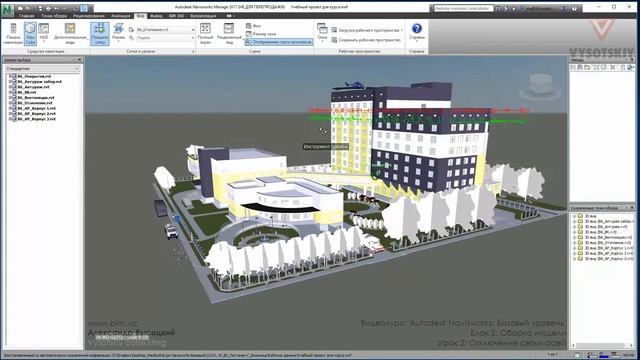The width and height of the screenshot is (640, 360).
Task: Expand the Grids and Levels panel launcher arrow
Action: 193,51
